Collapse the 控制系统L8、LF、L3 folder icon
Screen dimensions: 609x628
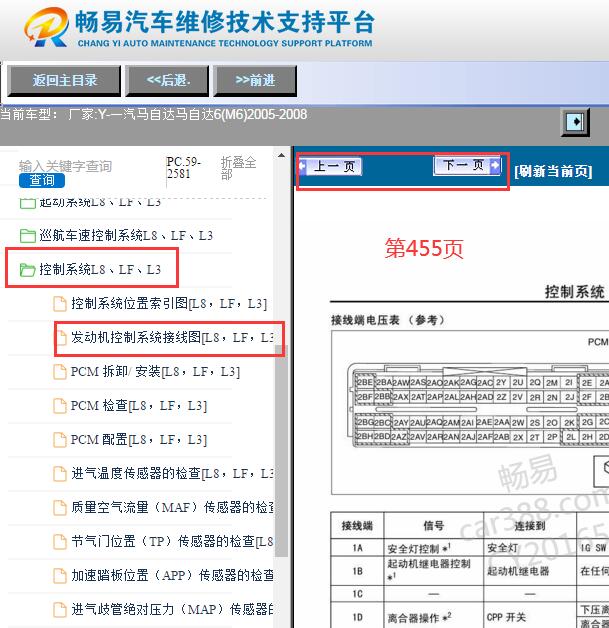[27, 270]
